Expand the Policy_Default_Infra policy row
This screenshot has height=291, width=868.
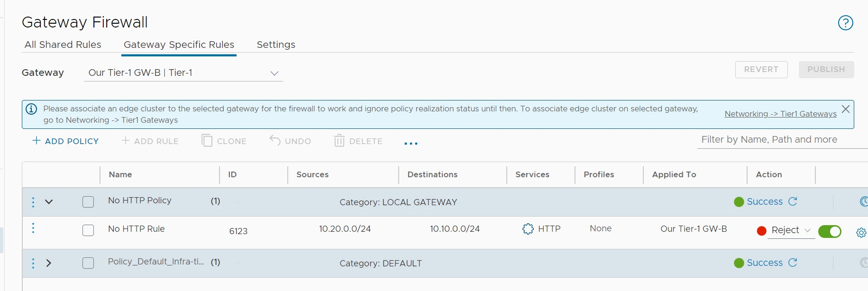(x=48, y=263)
